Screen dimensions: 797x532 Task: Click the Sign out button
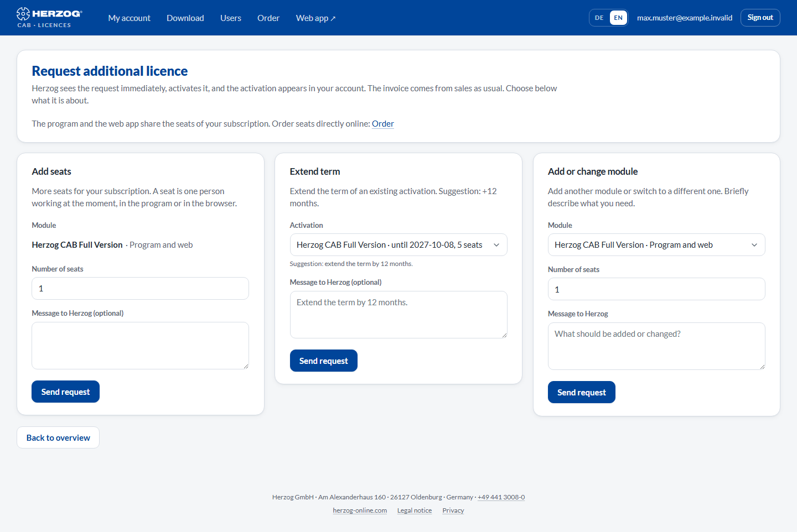[x=760, y=18]
